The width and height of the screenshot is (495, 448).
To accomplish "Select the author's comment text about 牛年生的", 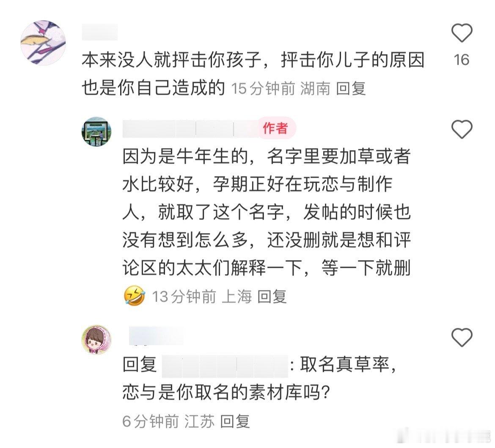I will point(267,212).
